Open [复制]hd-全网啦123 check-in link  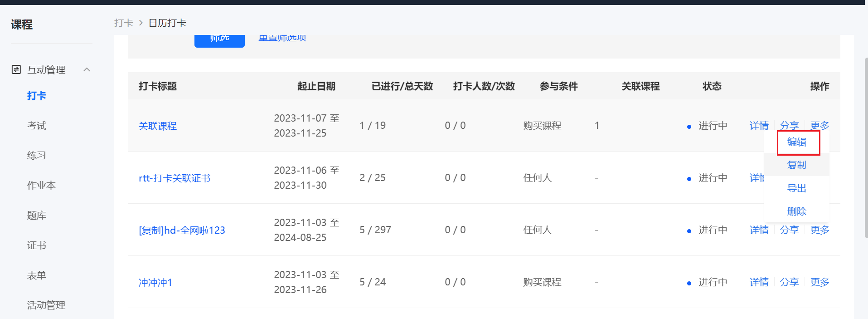click(x=182, y=231)
